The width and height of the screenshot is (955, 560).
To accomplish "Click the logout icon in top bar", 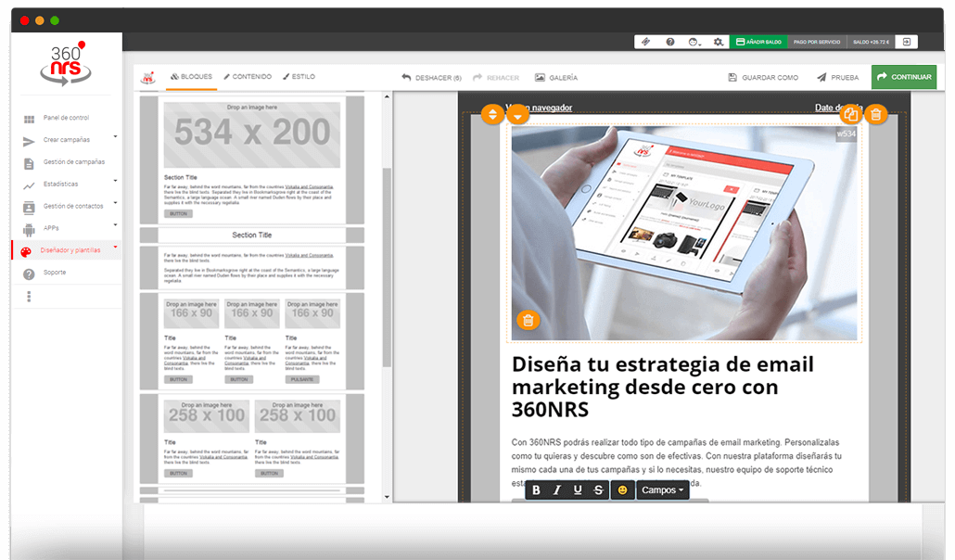I will coord(906,42).
